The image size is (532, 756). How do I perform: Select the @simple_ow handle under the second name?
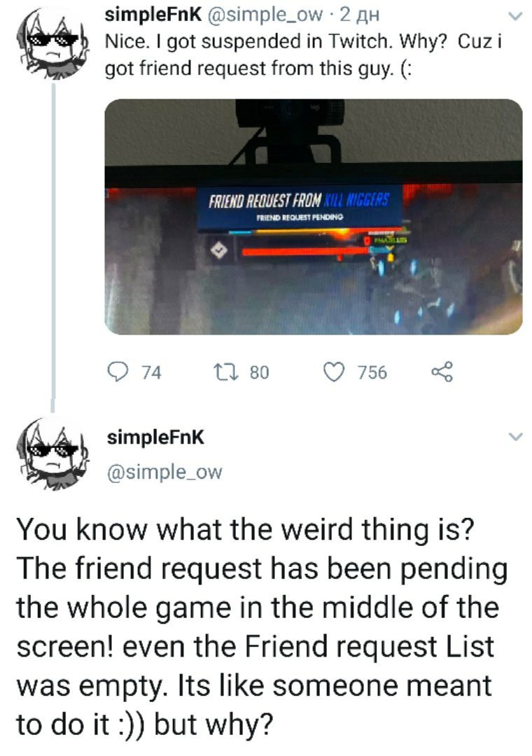(x=164, y=472)
